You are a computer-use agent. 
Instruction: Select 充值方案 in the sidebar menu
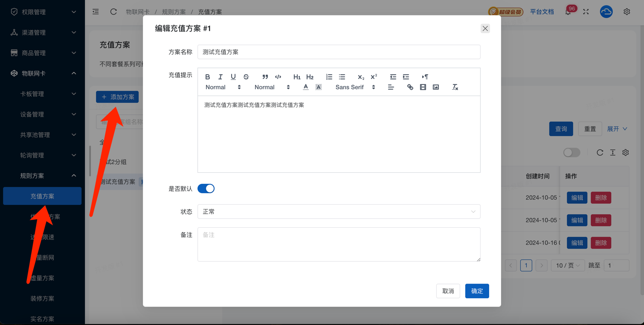click(x=42, y=196)
